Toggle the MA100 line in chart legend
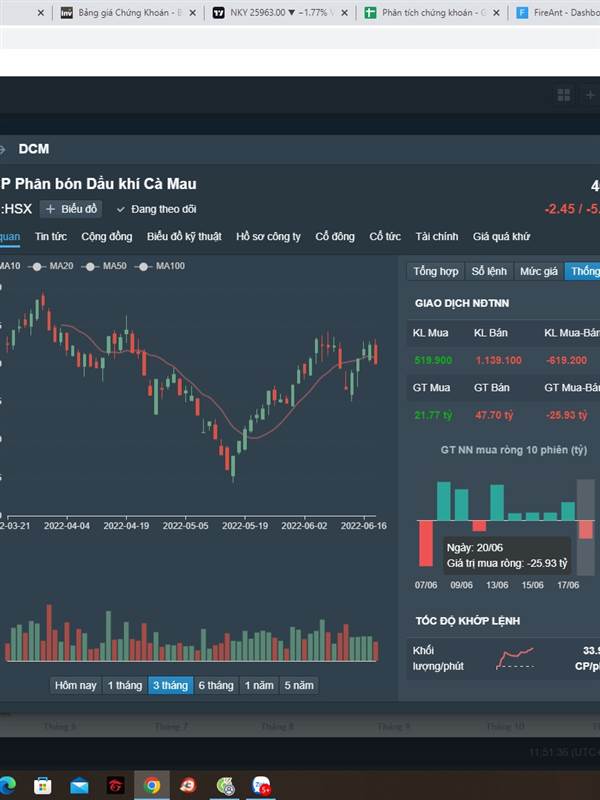Screen dimensions: 600x800 (160, 266)
